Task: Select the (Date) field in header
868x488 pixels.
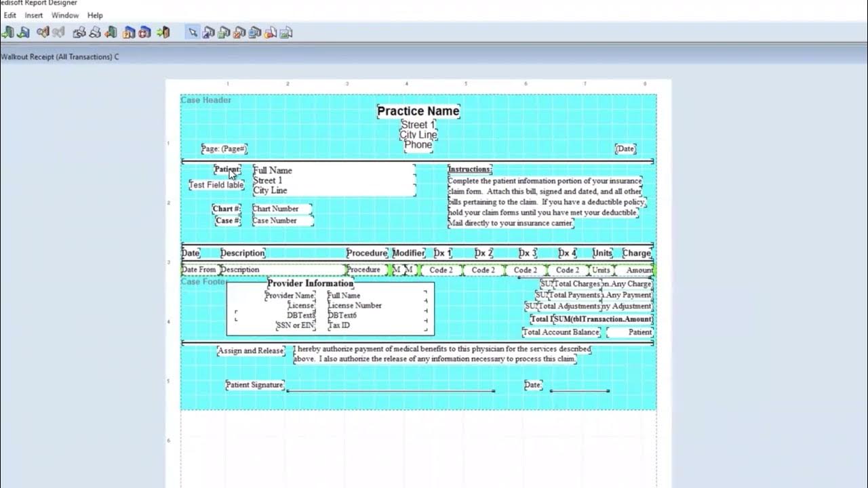Action: [x=625, y=148]
